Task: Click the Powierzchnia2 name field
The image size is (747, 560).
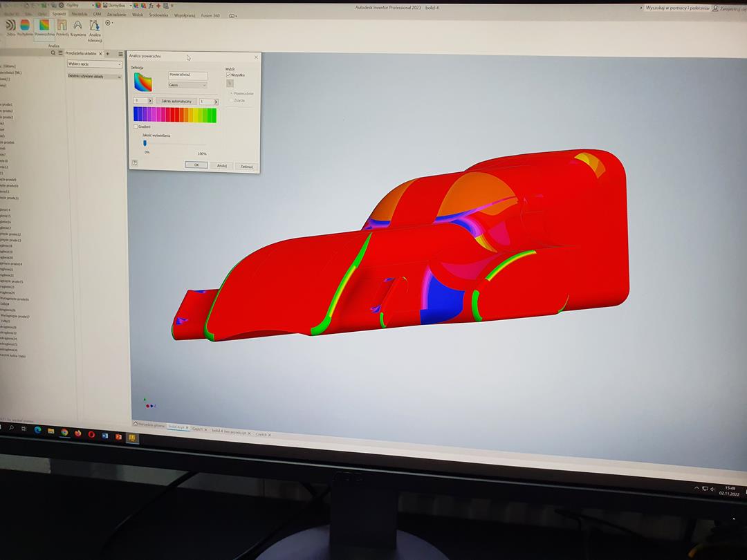Action: coord(187,75)
